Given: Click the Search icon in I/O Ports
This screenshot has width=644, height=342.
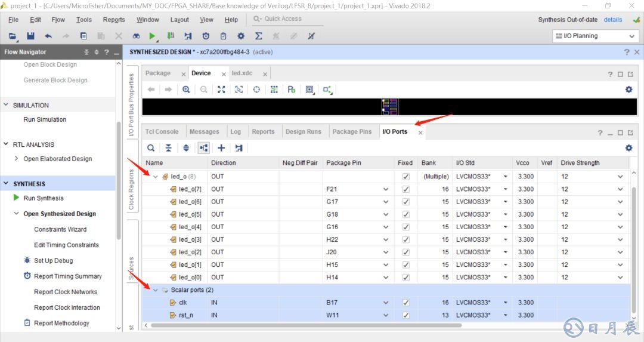Looking at the screenshot, I should (x=151, y=147).
